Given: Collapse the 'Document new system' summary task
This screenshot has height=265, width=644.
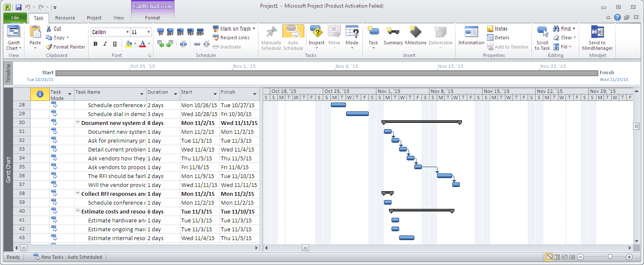Looking at the screenshot, I should [x=77, y=122].
